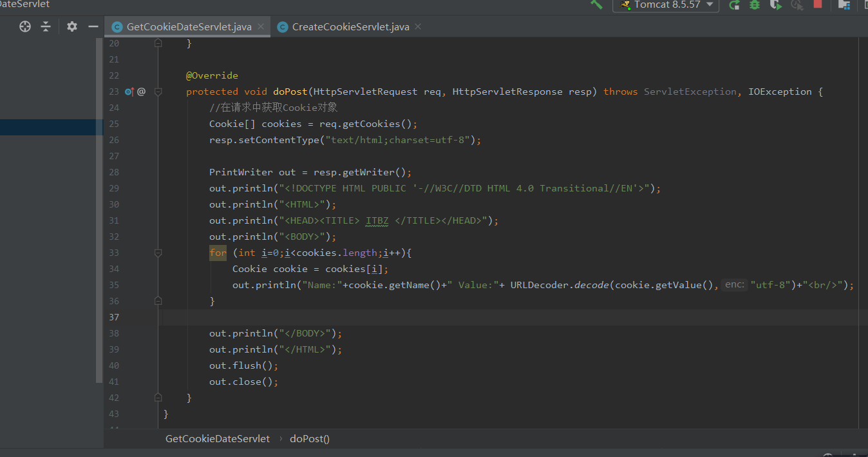Image resolution: width=868 pixels, height=457 pixels.
Task: Close the GetCookieDateServlet.java tab
Action: pyautogui.click(x=261, y=26)
